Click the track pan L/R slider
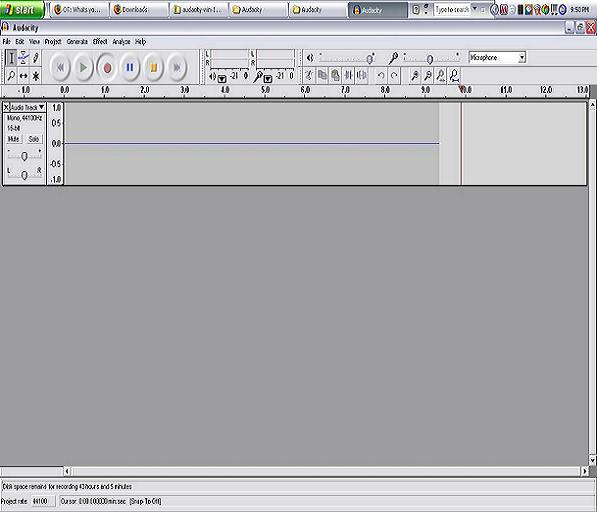Viewport: 597px width, 512px height. [x=24, y=174]
